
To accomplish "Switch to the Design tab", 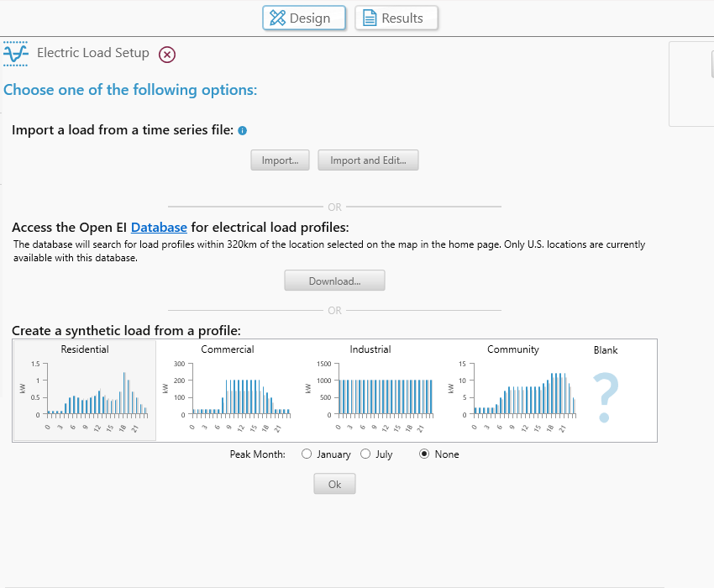I will point(304,18).
